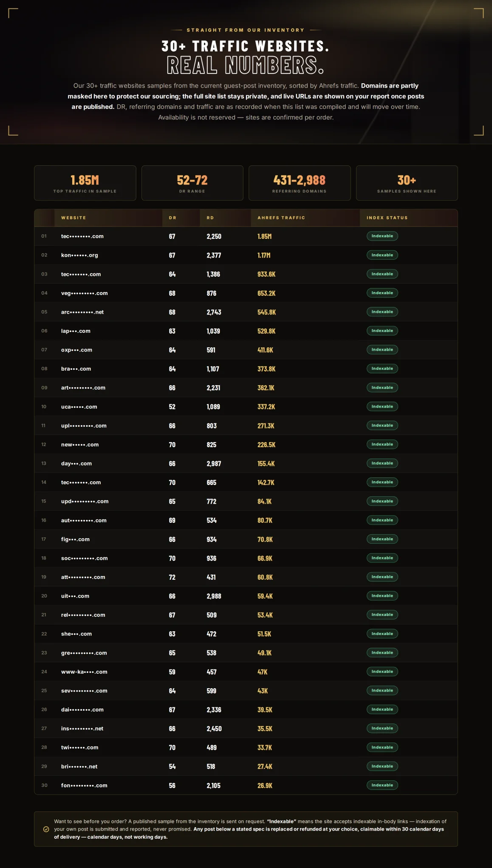This screenshot has height=868, width=492.
Task: Select the 545.8K traffic cell
Action: 266,312
